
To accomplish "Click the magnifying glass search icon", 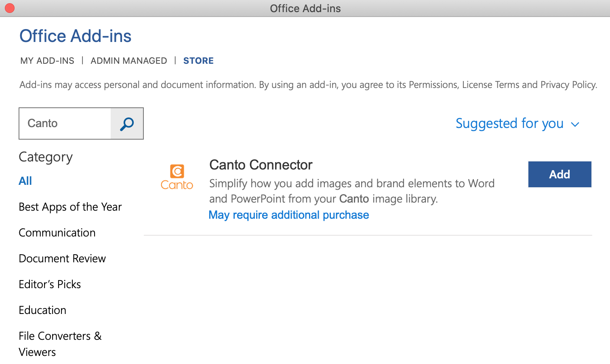I will coord(127,124).
